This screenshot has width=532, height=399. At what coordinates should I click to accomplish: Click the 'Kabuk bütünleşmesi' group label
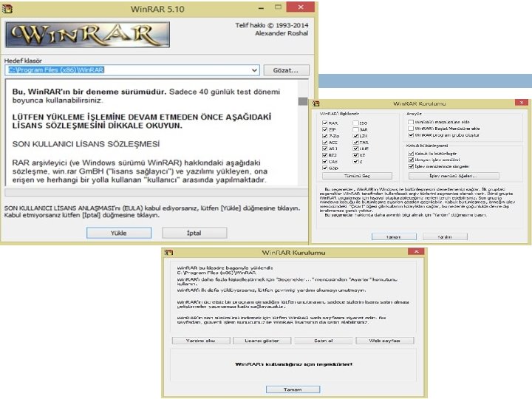pyautogui.click(x=427, y=146)
